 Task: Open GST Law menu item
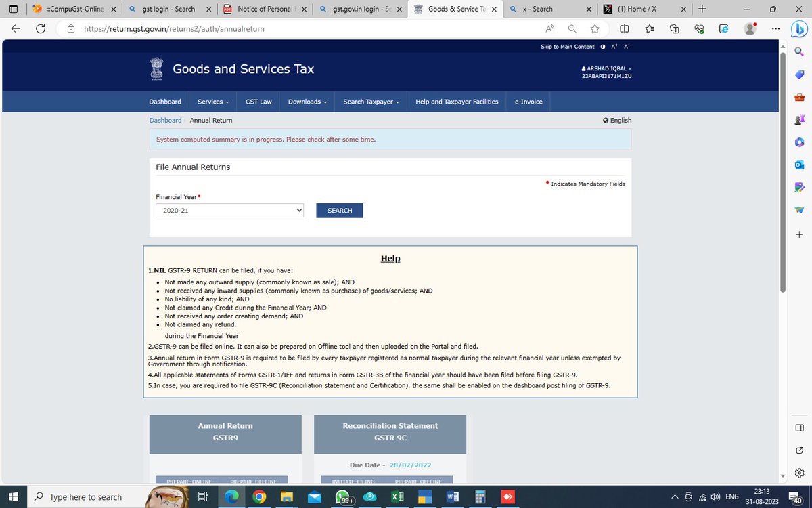pyautogui.click(x=258, y=102)
